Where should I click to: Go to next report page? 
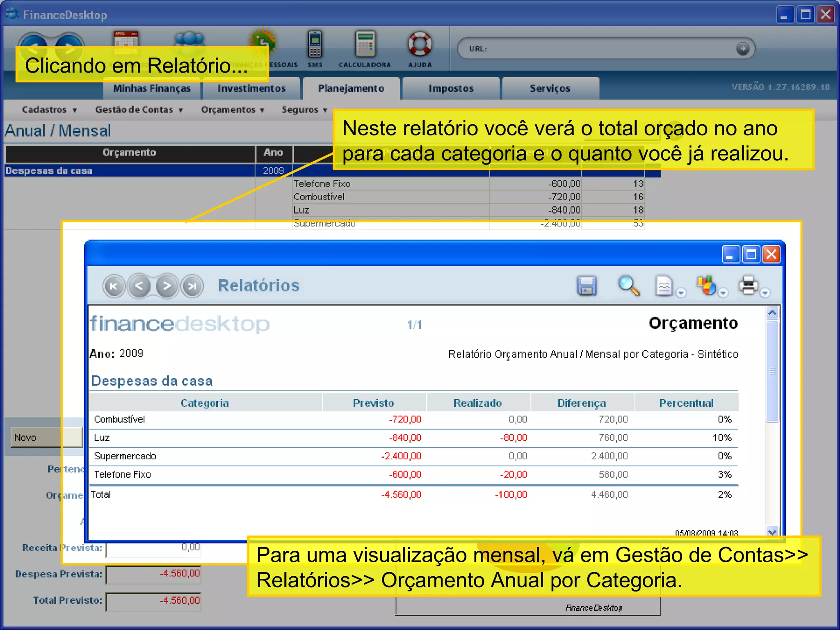(x=167, y=286)
